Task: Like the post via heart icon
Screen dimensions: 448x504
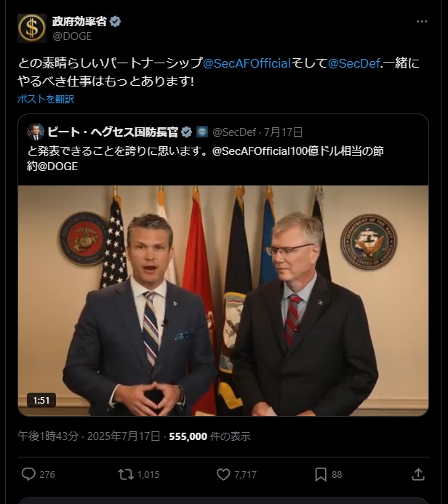Action: click(223, 474)
